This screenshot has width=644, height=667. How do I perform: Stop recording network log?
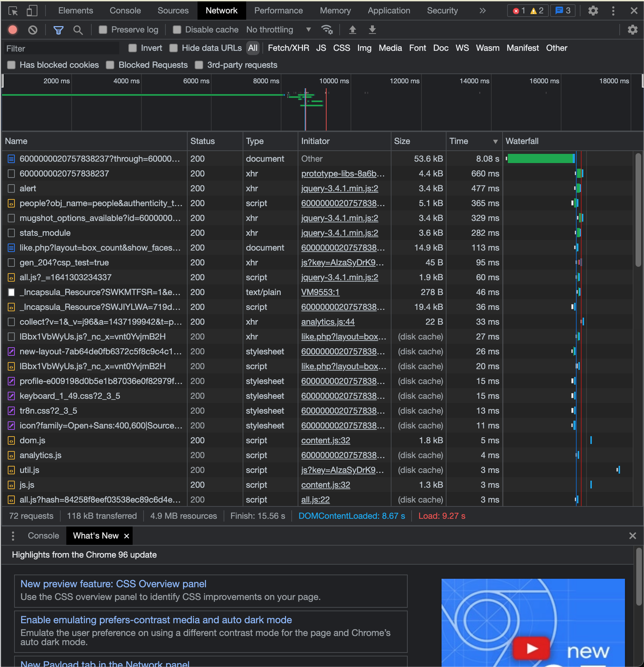[13, 30]
